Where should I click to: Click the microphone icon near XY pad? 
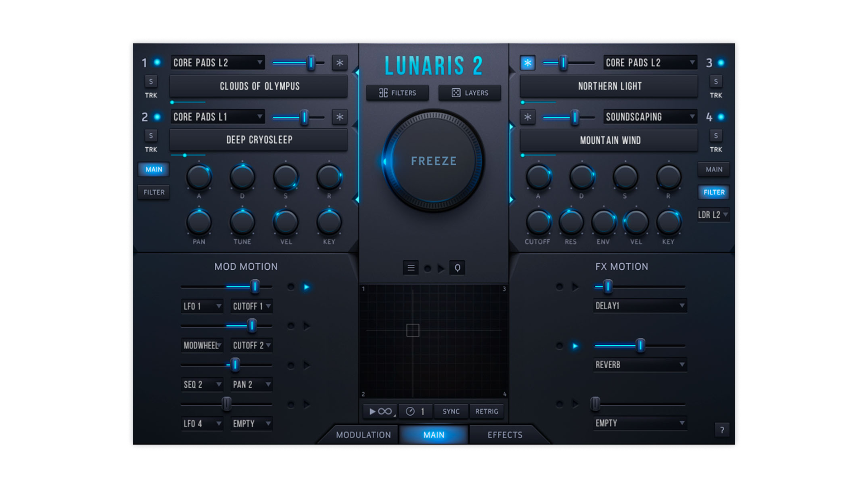coord(457,268)
